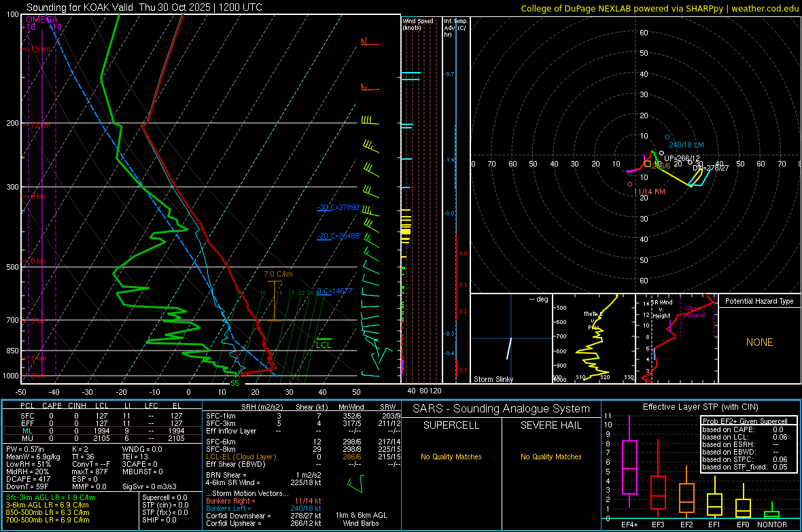Click the MeanW = 6.9g/kg value
Viewport: 802px width, 532px height.
(x=33, y=457)
